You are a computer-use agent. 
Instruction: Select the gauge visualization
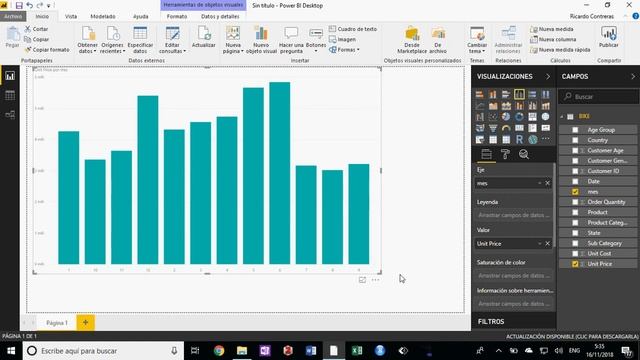(506, 128)
